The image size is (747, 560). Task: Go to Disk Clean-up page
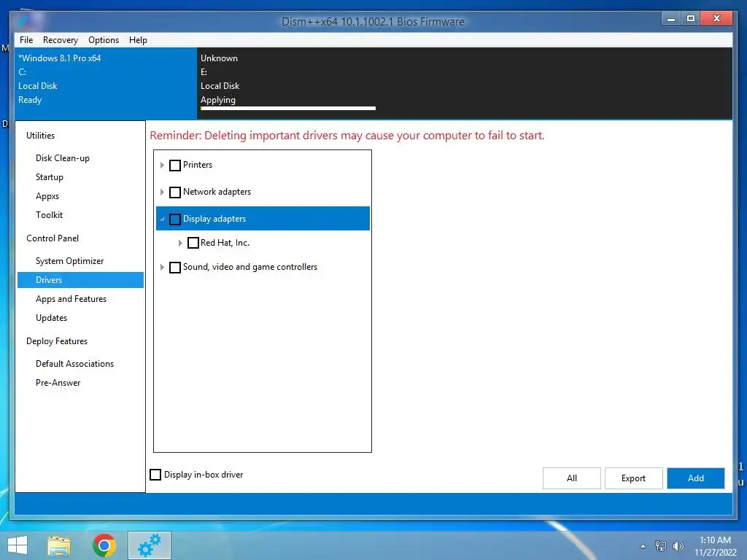click(63, 158)
